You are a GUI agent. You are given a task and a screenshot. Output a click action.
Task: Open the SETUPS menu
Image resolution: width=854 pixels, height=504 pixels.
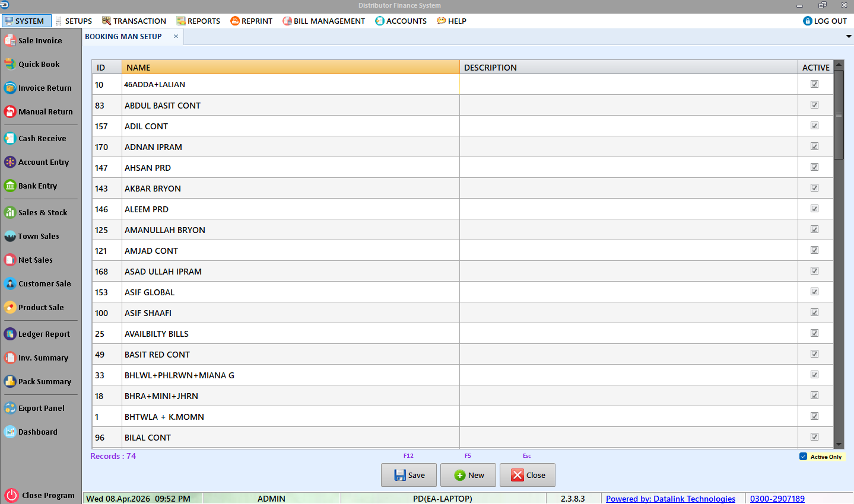74,21
